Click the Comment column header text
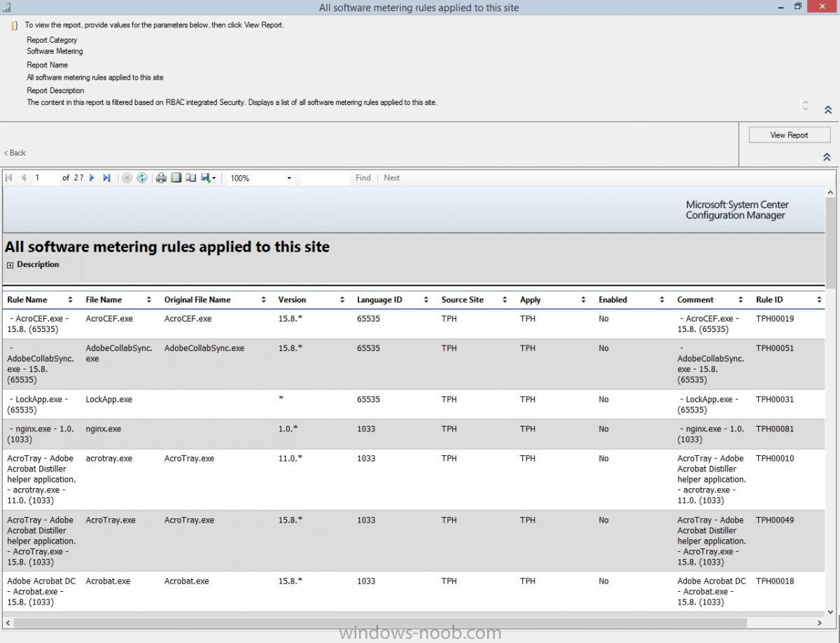Viewport: 840px width, 643px height. point(695,300)
